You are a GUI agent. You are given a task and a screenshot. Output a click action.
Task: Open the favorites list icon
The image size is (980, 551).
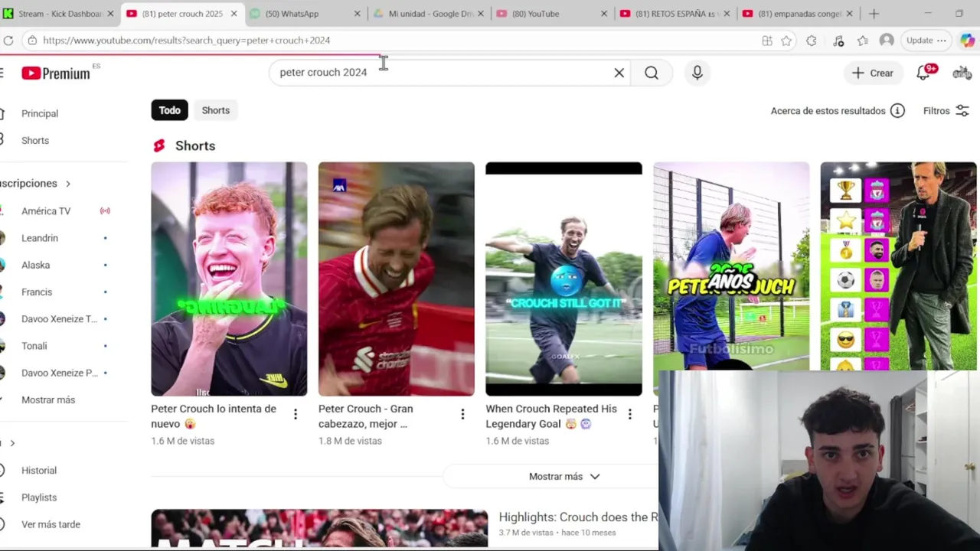863,41
